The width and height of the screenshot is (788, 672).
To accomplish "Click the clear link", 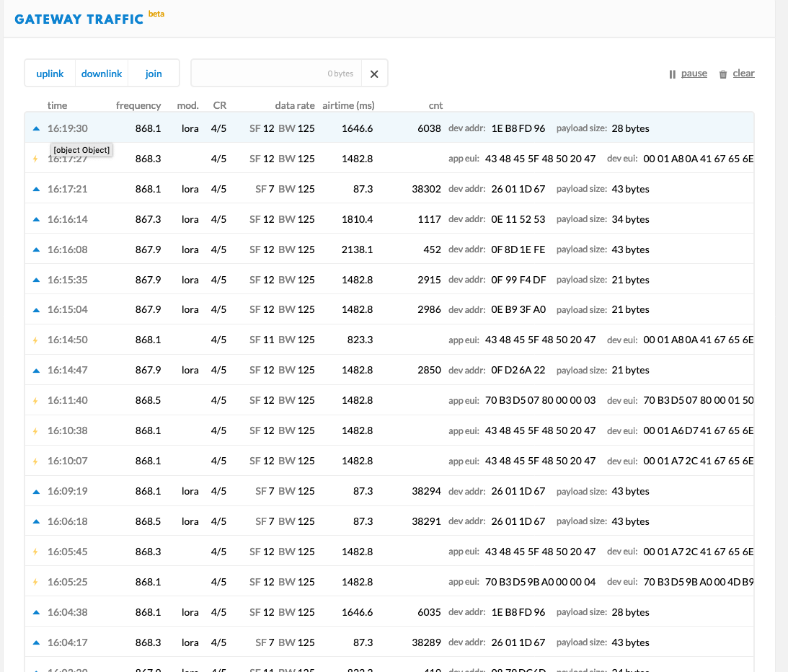I will coord(744,74).
